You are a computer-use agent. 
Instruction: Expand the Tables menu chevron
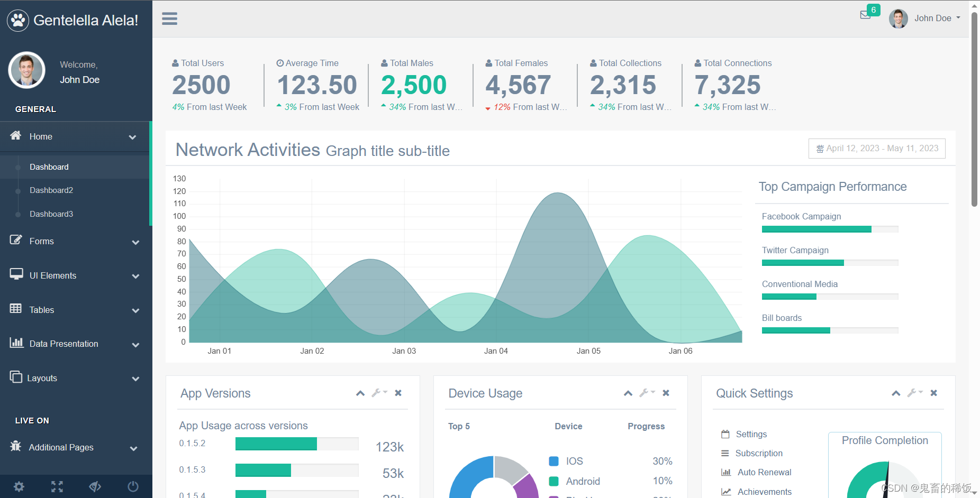(135, 310)
